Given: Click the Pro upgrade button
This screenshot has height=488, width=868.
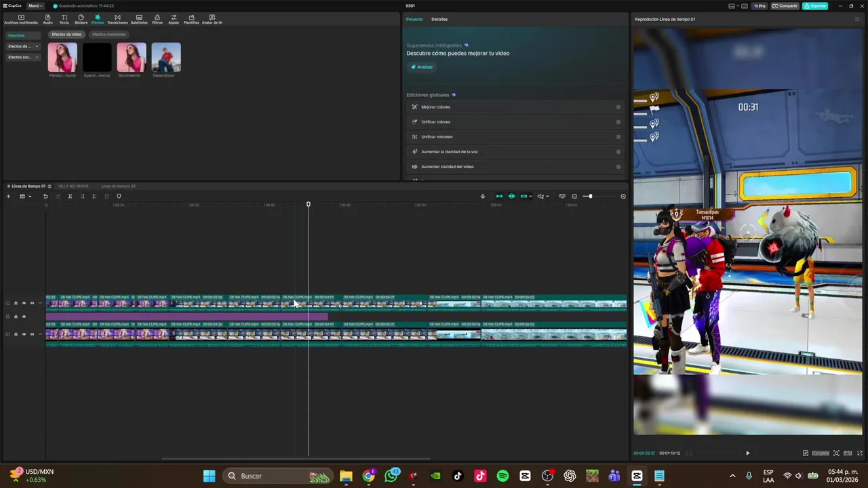Looking at the screenshot, I should pyautogui.click(x=760, y=5).
